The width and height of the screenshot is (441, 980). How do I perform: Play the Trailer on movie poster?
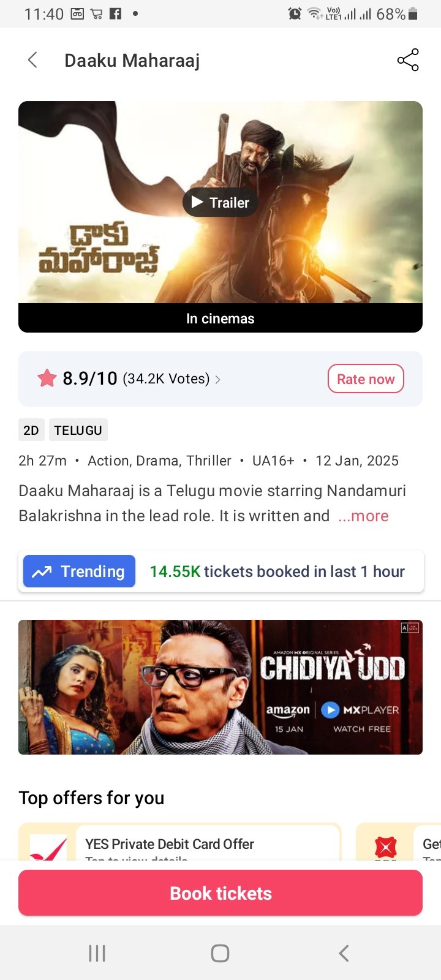pos(221,202)
